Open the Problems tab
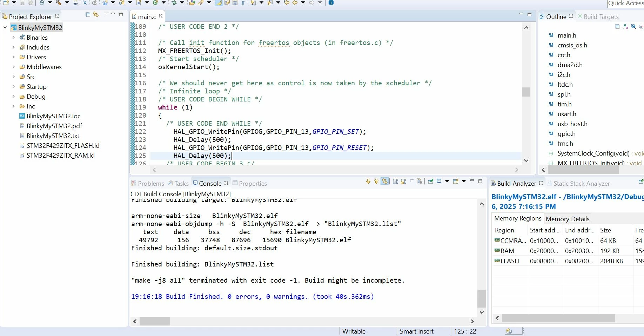Image resolution: width=644 pixels, height=336 pixels. (148, 183)
